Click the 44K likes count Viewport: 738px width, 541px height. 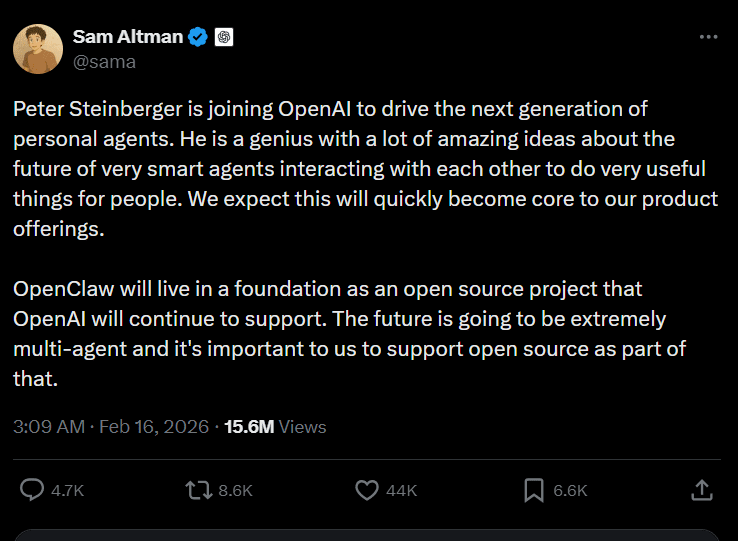click(x=401, y=491)
